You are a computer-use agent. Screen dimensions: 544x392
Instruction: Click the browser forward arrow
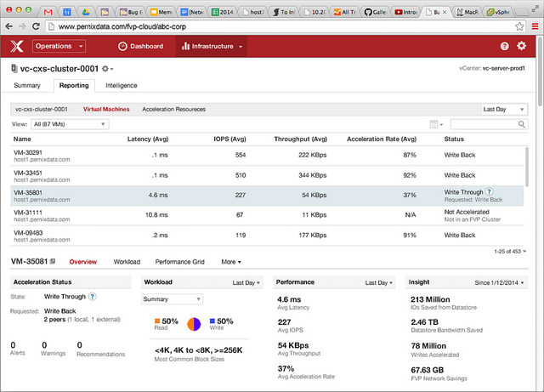(22, 26)
